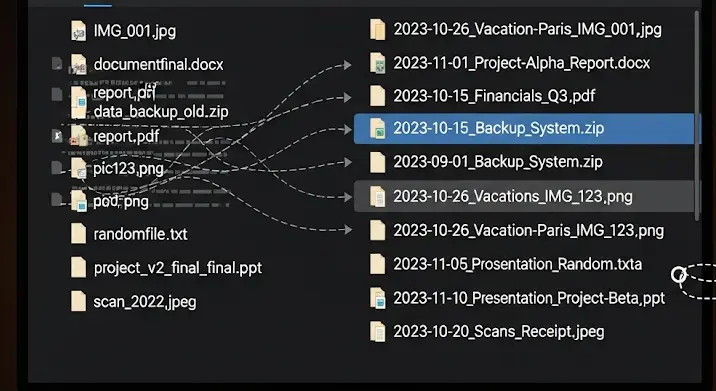Screen dimensions: 716x391
Task: Click the IMG_001.jpg file icon
Action: click(x=79, y=31)
